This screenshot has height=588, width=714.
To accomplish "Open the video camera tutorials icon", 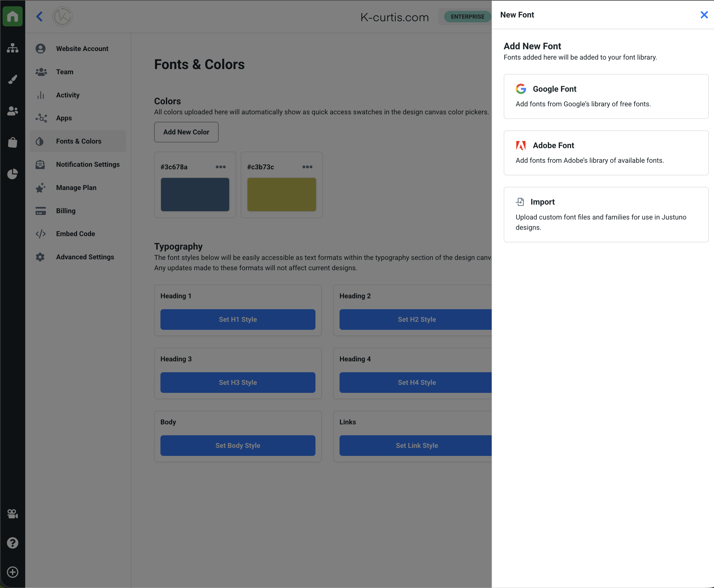I will coord(13,514).
